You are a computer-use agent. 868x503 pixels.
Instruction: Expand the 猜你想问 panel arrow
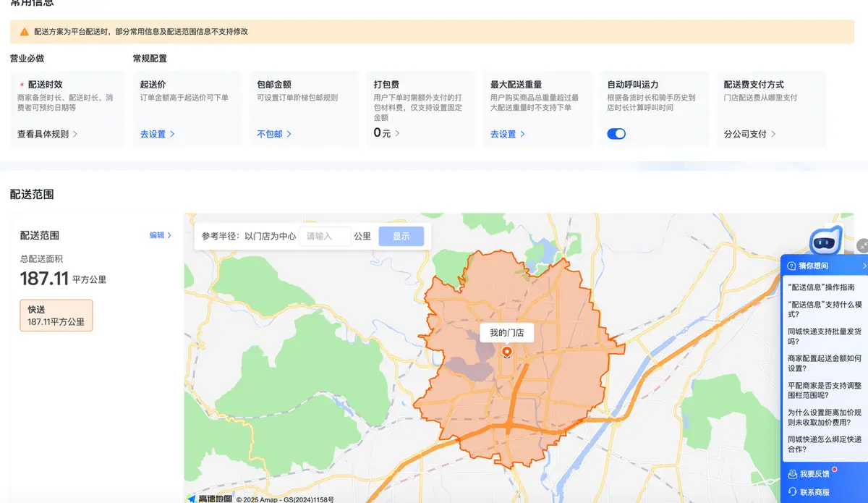coord(864,266)
